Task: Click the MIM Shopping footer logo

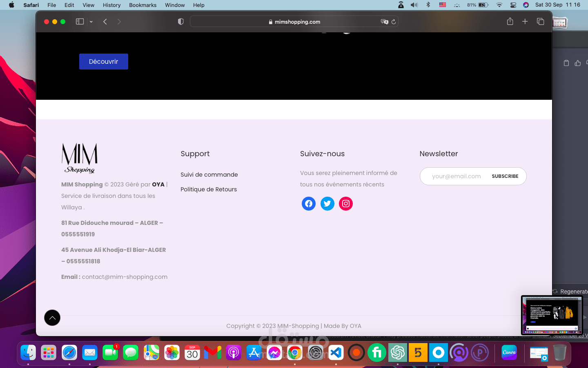Action: (80, 158)
